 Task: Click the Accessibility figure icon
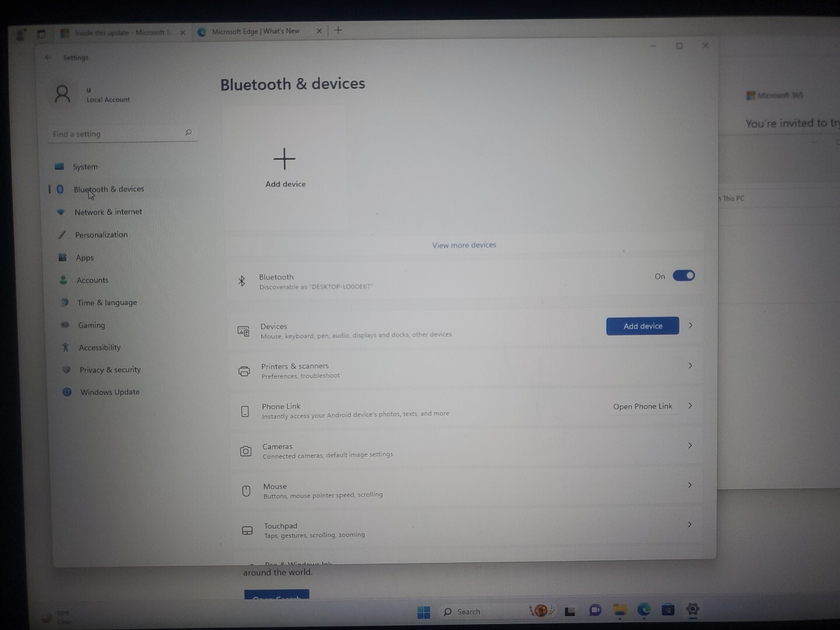(x=66, y=347)
